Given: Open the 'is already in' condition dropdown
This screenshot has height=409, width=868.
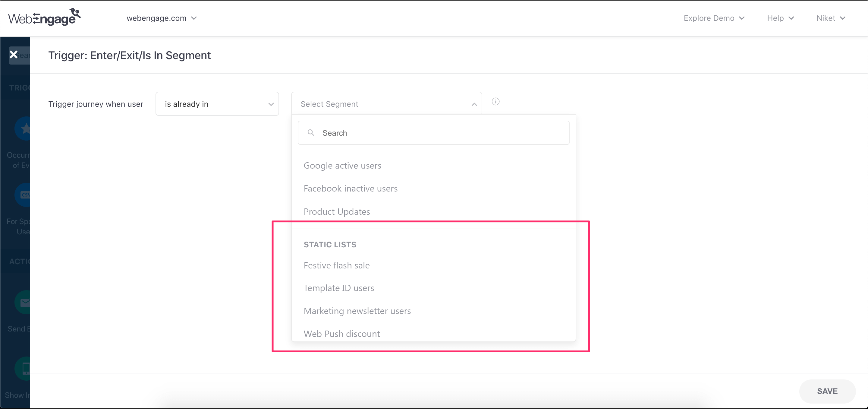Looking at the screenshot, I should 217,104.
